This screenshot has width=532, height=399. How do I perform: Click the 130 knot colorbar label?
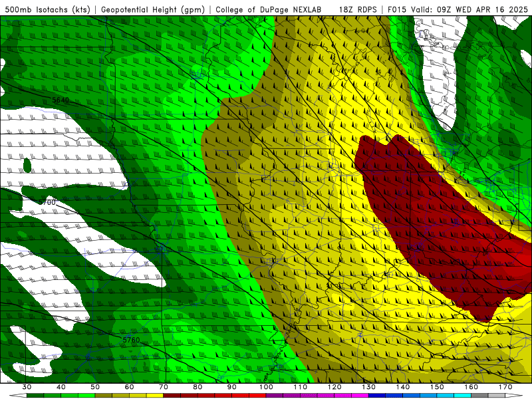[368, 387]
